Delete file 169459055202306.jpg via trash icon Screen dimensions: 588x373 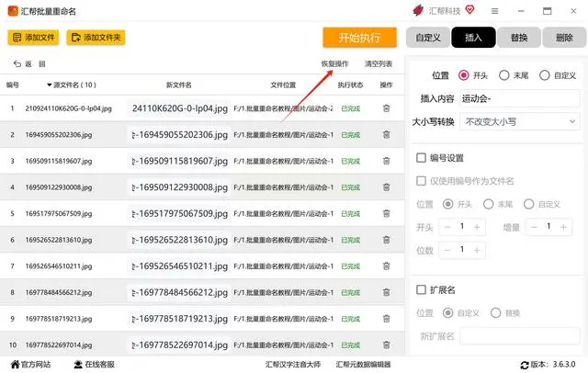point(386,134)
